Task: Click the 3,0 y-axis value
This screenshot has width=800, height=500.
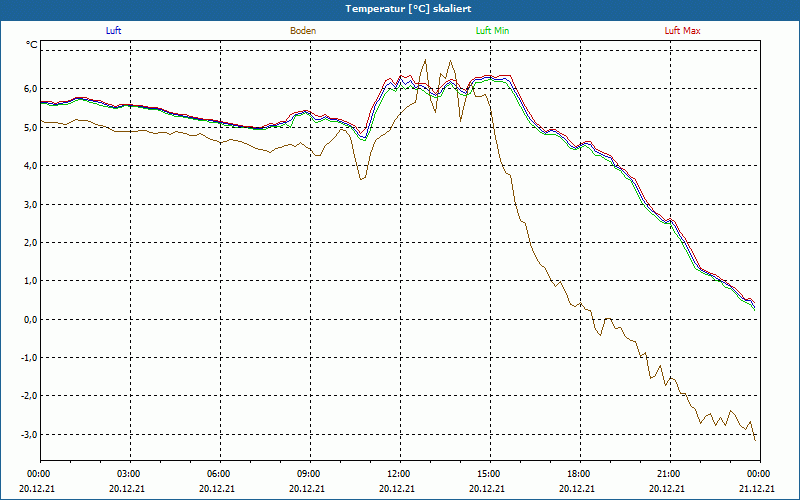Action: [30, 204]
